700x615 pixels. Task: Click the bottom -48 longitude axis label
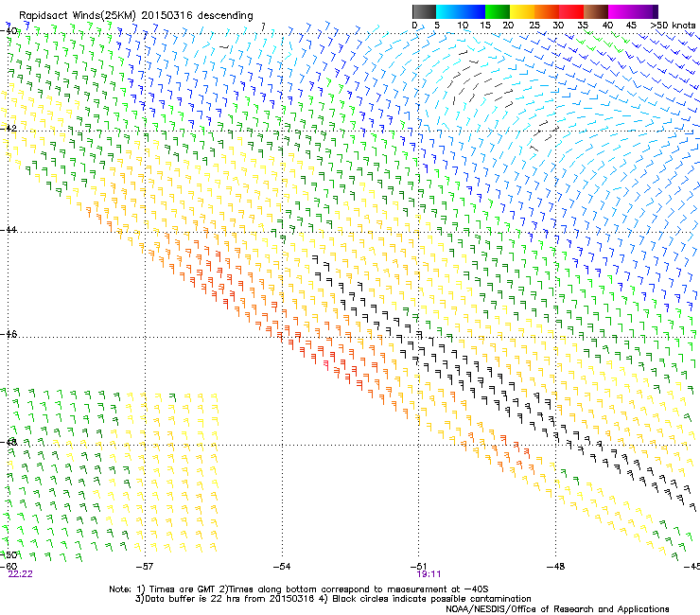coord(556,567)
